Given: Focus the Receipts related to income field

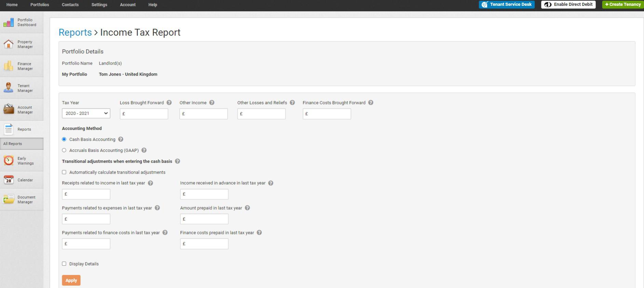Looking at the screenshot, I should (86, 194).
